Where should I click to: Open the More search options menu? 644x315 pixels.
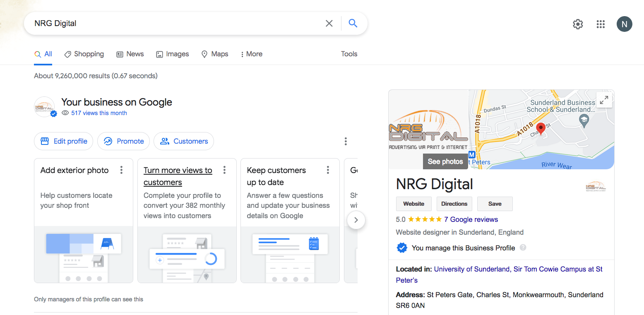pyautogui.click(x=251, y=54)
